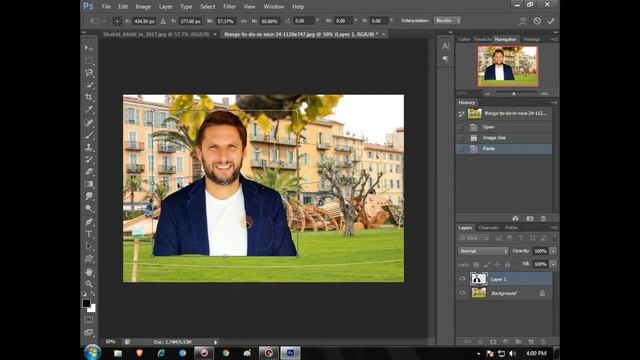Set history brush source at Paste state
Viewport: 640px width, 360px height.
[461, 149]
